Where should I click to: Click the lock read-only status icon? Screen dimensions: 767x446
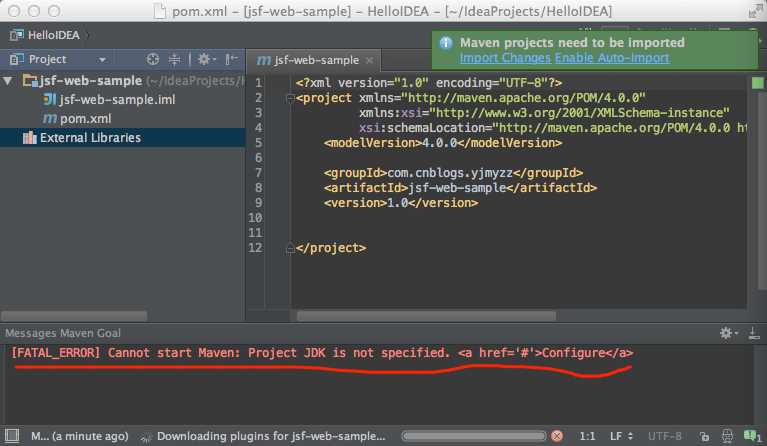(x=704, y=436)
